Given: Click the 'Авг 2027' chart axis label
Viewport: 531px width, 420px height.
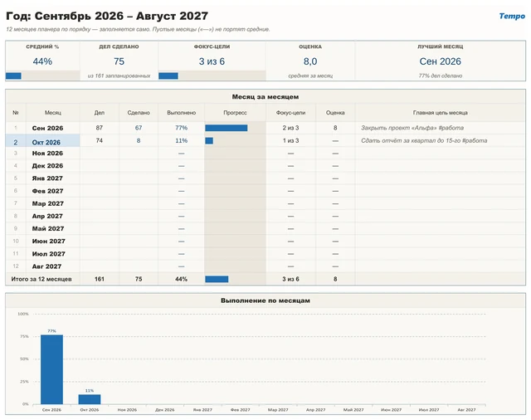Looking at the screenshot, I should (x=466, y=410).
